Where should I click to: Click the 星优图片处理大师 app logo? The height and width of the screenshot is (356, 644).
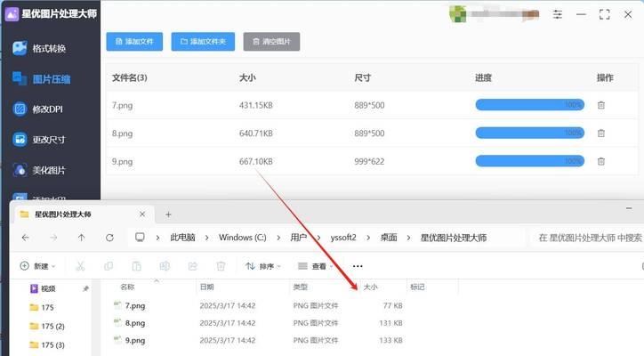tap(12, 14)
